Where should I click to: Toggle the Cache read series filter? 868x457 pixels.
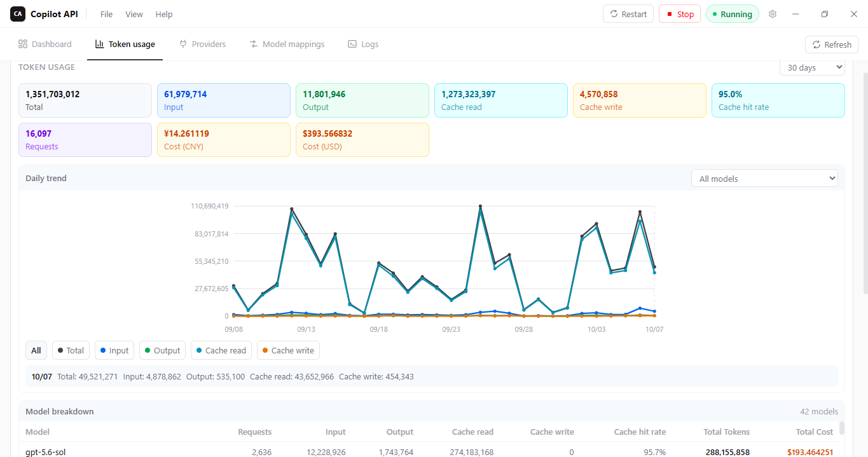[x=221, y=350]
